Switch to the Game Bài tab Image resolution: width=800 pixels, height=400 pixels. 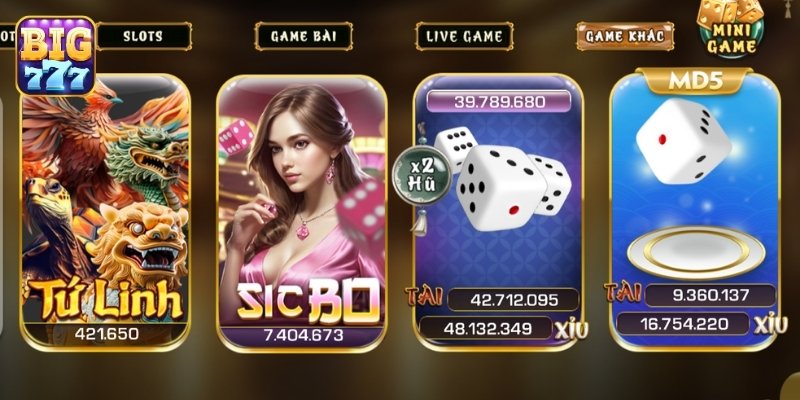pos(304,36)
